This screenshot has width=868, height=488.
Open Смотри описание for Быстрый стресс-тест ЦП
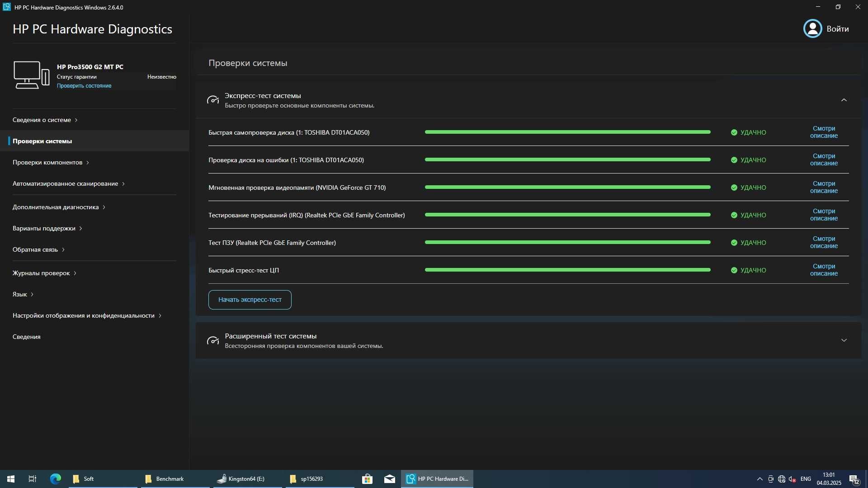coord(824,270)
